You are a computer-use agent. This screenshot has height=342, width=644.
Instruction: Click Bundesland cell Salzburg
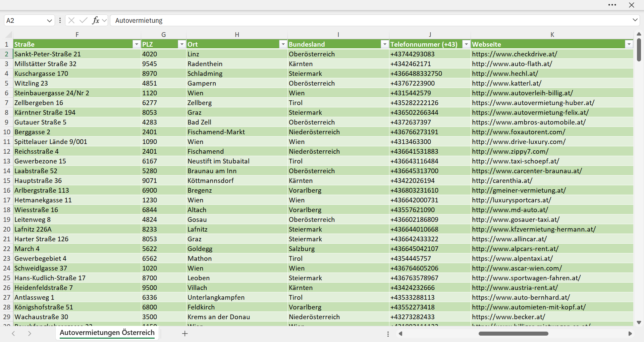[338, 249]
